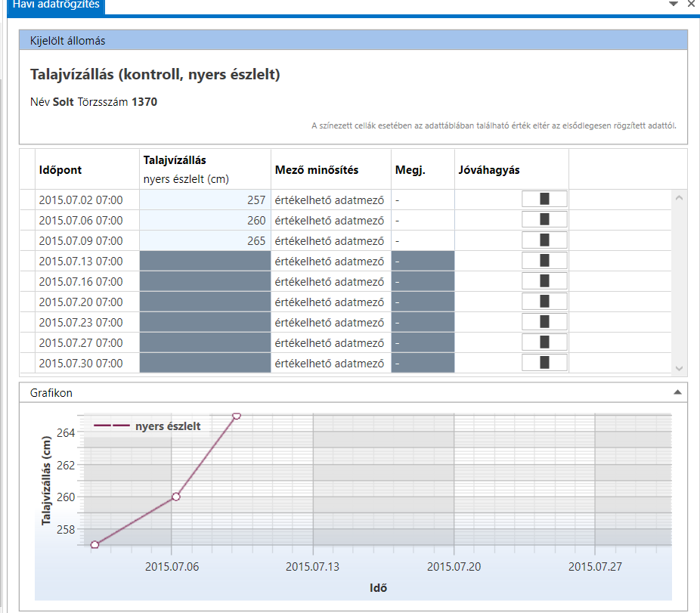Toggle approval for 2015.07.20 07:00 row
The image size is (700, 613).
[x=544, y=302]
